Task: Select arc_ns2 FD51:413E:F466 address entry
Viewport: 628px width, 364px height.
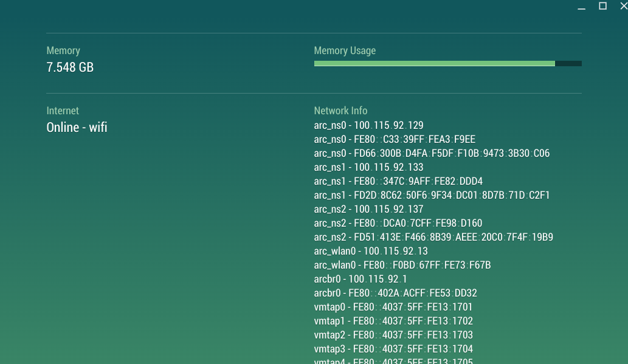Action: tap(433, 237)
